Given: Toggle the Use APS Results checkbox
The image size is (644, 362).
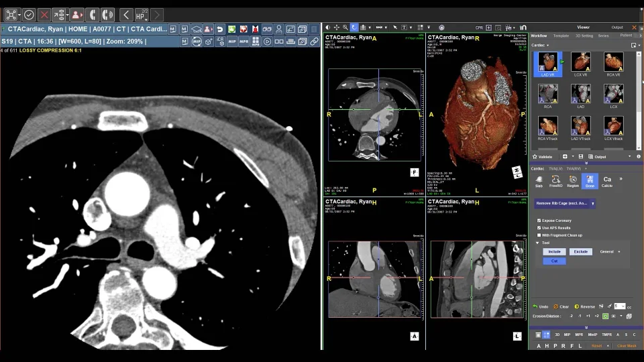Looking at the screenshot, I should point(539,228).
